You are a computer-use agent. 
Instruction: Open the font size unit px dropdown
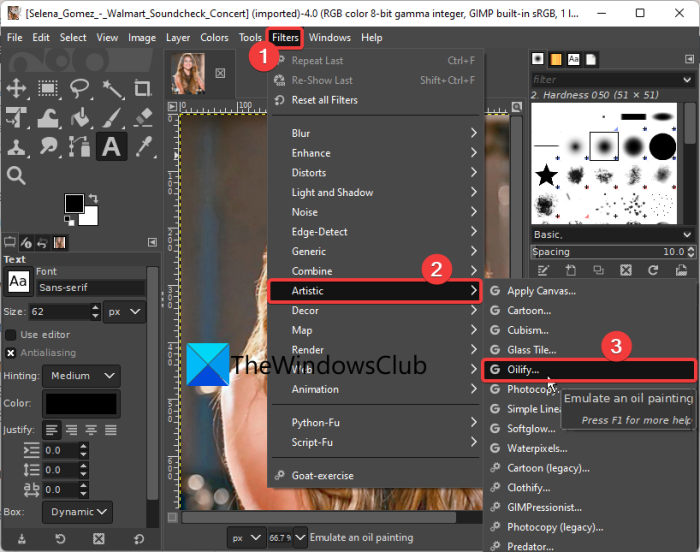tap(125, 311)
